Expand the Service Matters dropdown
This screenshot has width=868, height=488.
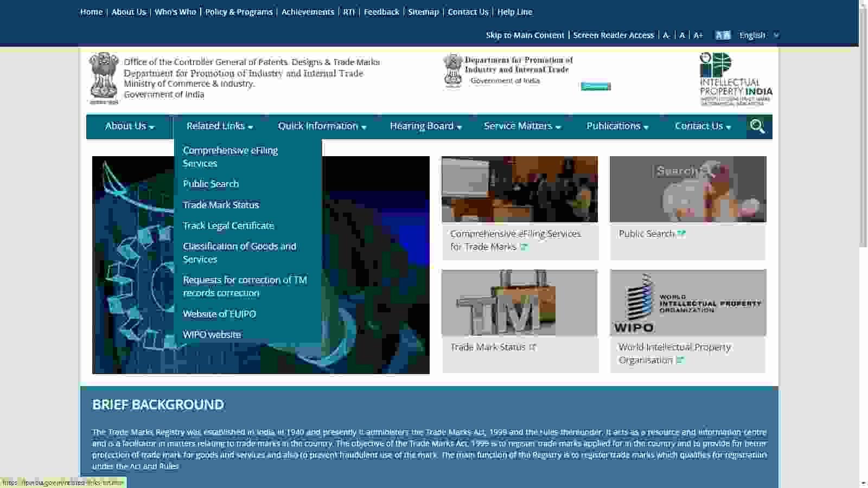click(x=522, y=126)
